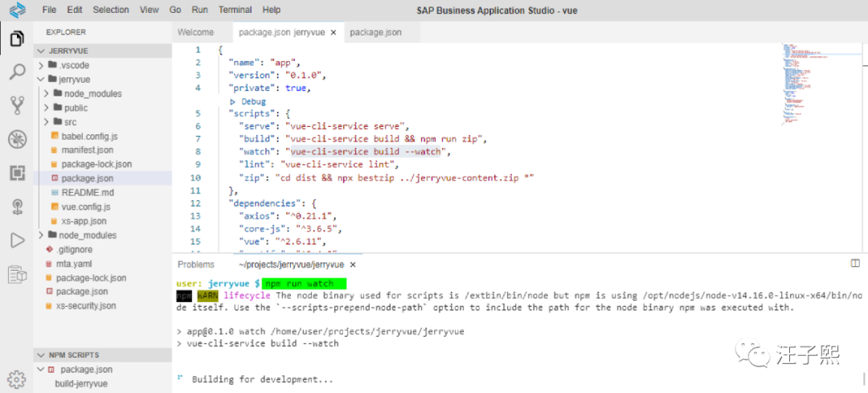The image size is (868, 393).
Task: Click the editor minimap preview
Action: (821, 83)
